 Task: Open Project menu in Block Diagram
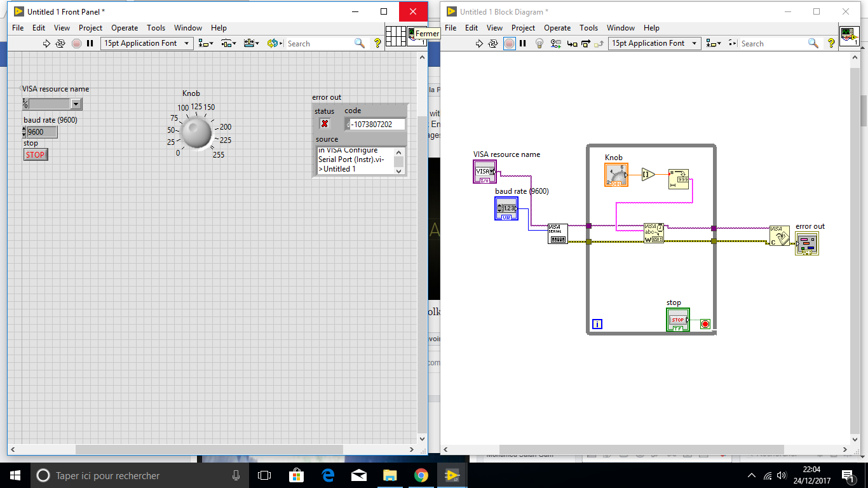(523, 28)
